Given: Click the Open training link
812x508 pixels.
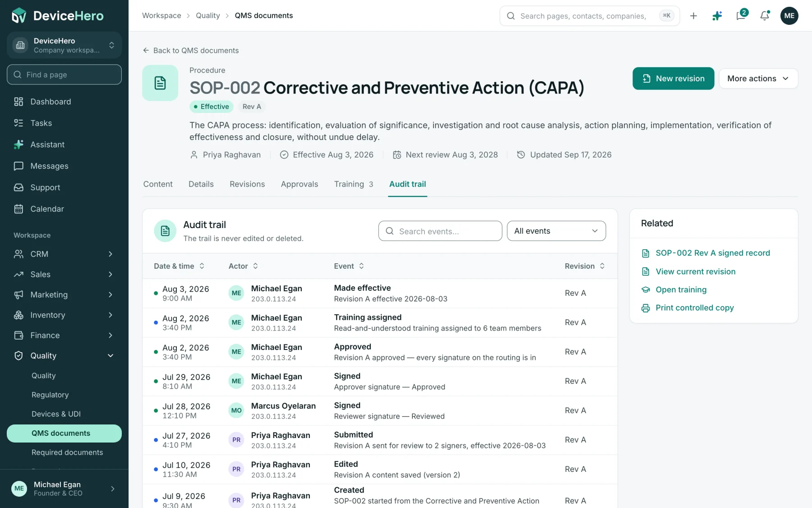Looking at the screenshot, I should pyautogui.click(x=681, y=289).
